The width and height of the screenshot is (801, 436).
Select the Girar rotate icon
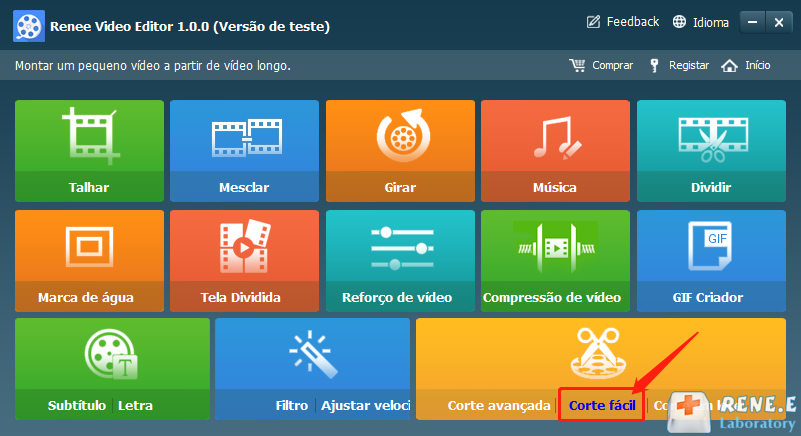403,135
